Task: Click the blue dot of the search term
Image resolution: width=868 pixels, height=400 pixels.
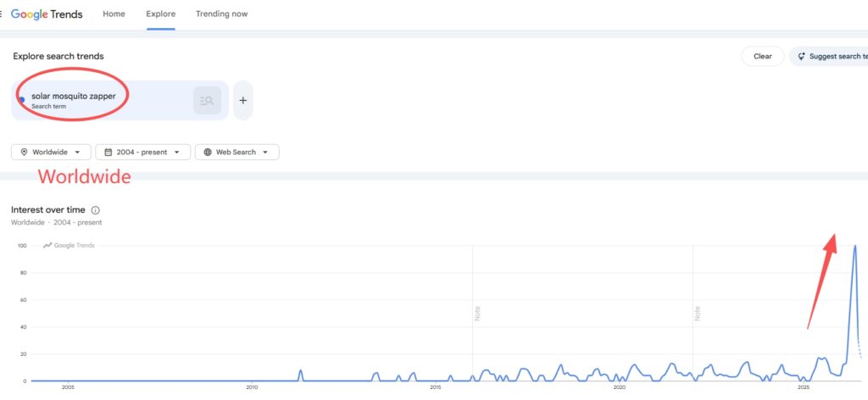Action: (x=21, y=100)
